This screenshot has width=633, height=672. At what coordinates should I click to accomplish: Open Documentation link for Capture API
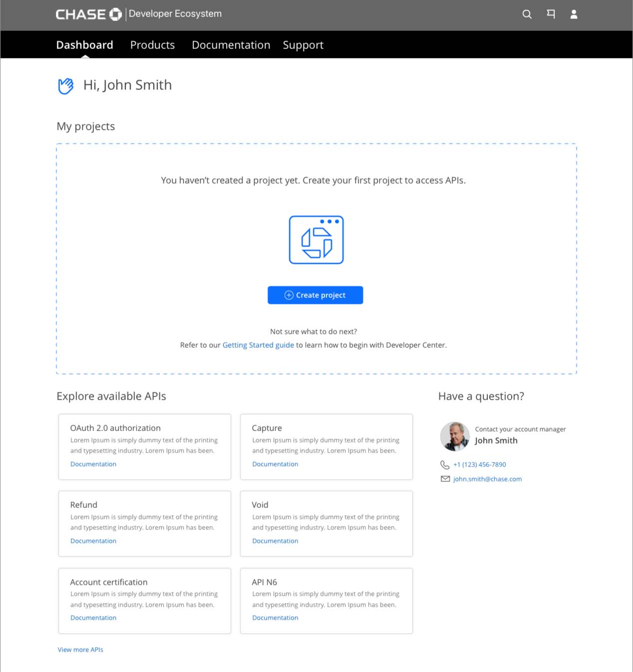(x=275, y=464)
